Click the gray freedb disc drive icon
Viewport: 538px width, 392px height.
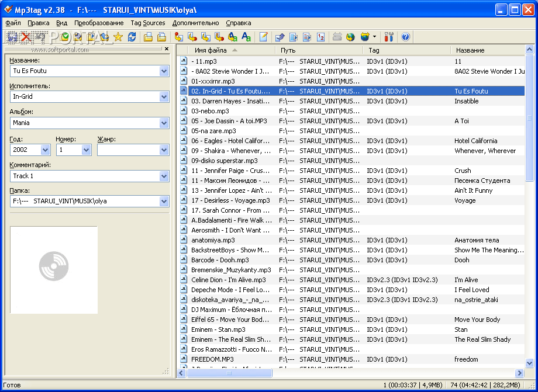click(337, 37)
